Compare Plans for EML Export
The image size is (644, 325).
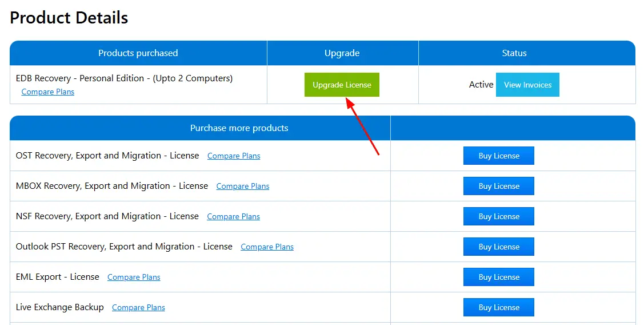click(x=134, y=278)
